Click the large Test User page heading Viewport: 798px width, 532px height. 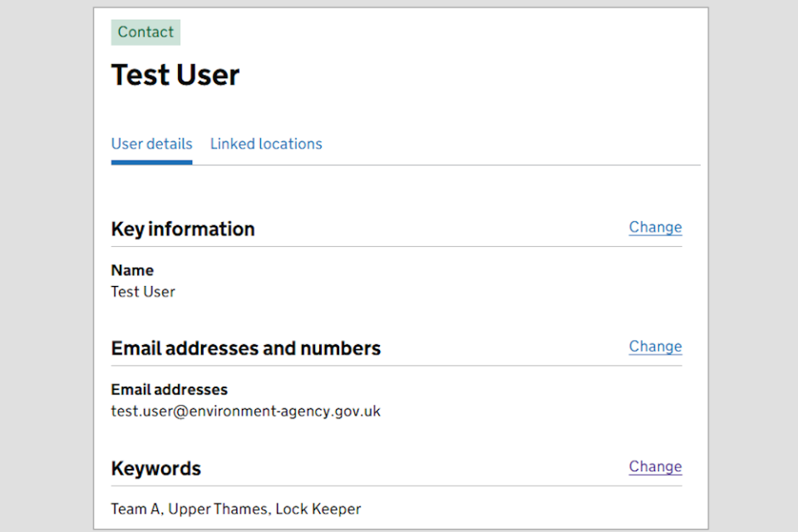pyautogui.click(x=175, y=76)
